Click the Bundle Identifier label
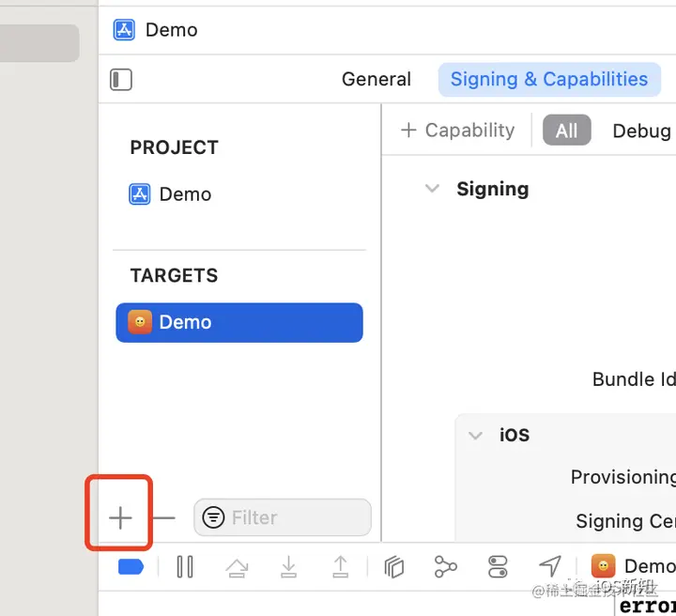This screenshot has width=676, height=616. (634, 379)
